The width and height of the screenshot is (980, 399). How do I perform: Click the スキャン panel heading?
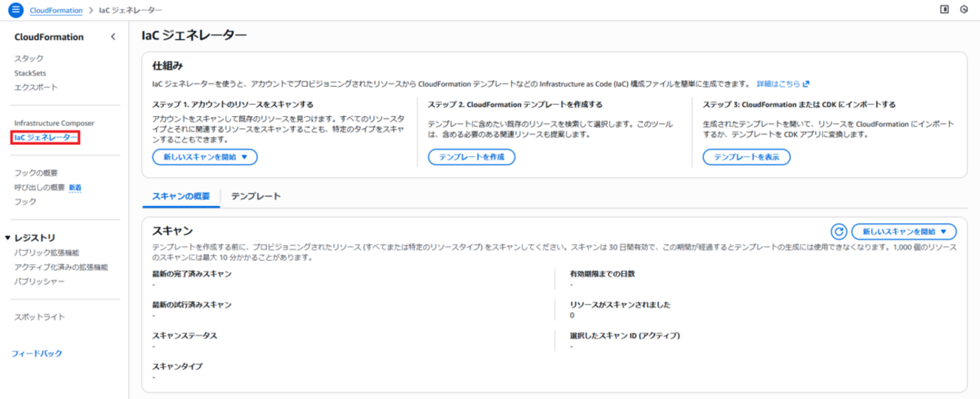(173, 231)
